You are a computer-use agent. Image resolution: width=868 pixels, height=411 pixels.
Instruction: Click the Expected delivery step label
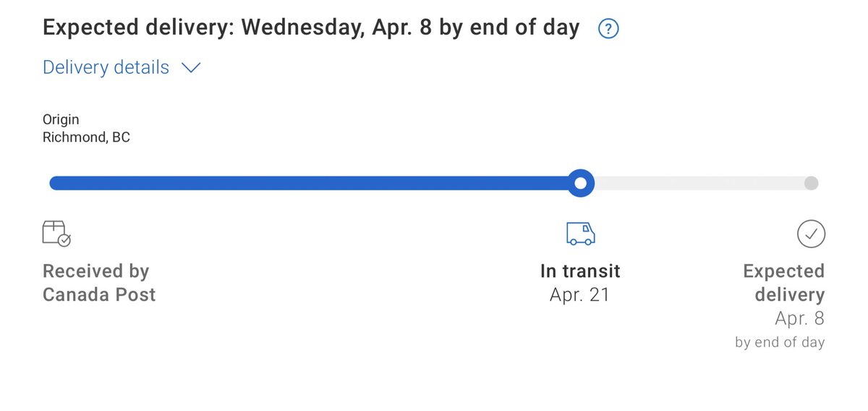click(x=784, y=283)
